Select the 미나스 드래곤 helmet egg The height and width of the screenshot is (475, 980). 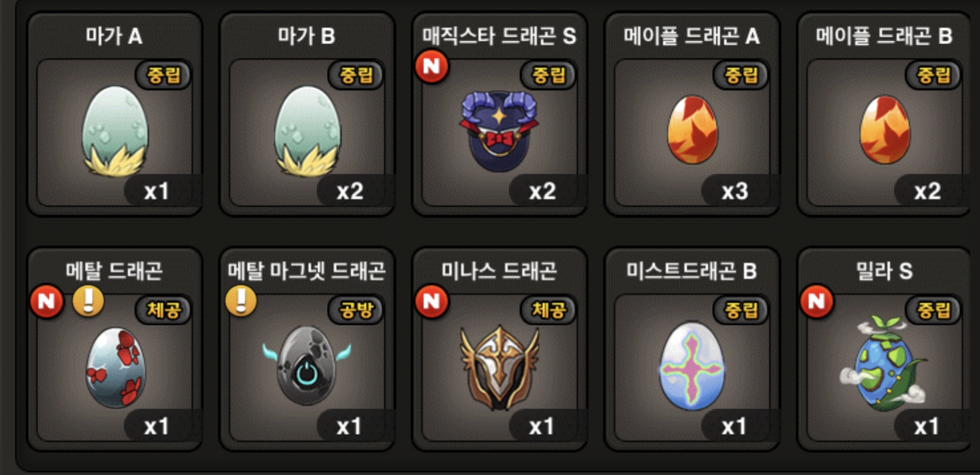pos(499,367)
